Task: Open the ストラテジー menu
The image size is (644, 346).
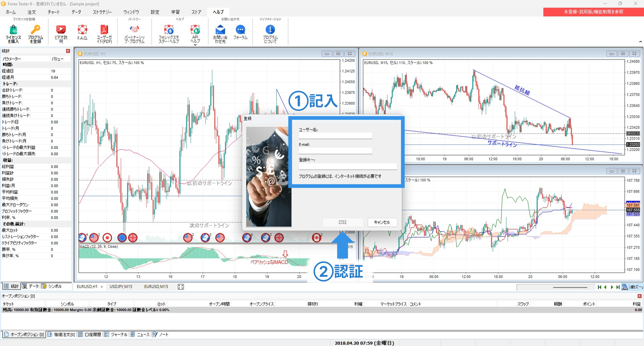Action: [102, 12]
